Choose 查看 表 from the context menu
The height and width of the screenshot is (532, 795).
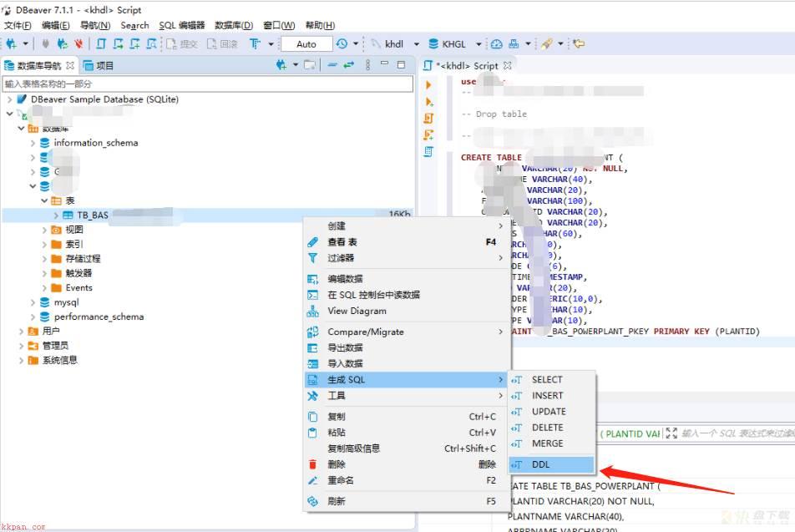click(x=406, y=242)
